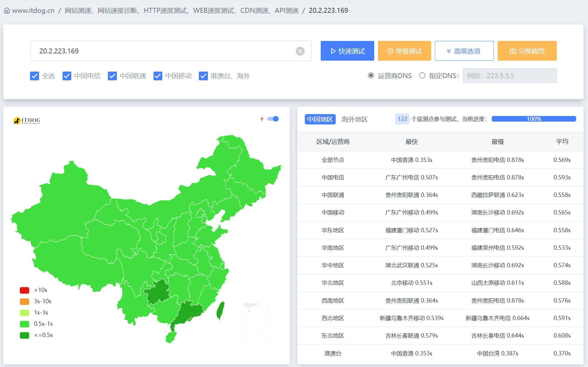Start 快速测试 quick test
The image size is (588, 367).
click(347, 51)
